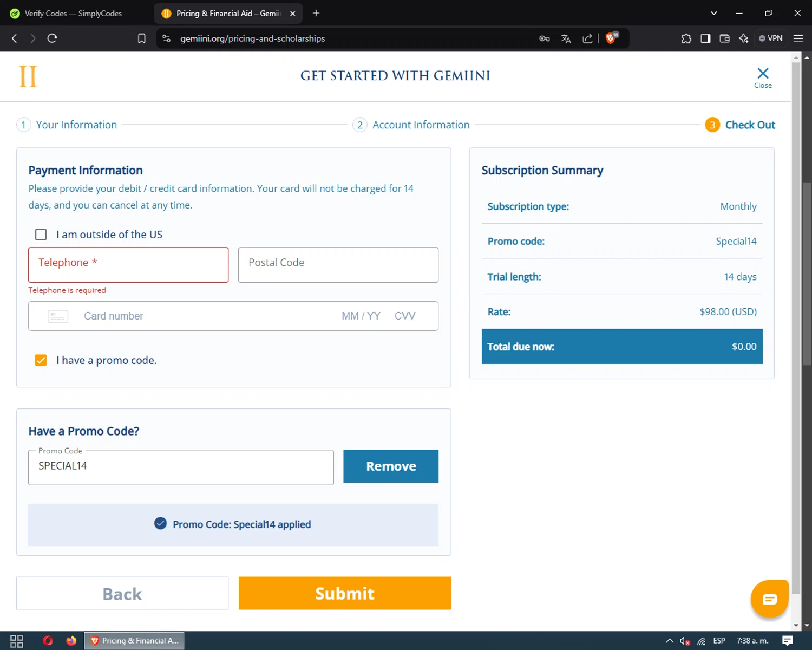Open the notifications center icon
The height and width of the screenshot is (650, 812).
(x=788, y=641)
